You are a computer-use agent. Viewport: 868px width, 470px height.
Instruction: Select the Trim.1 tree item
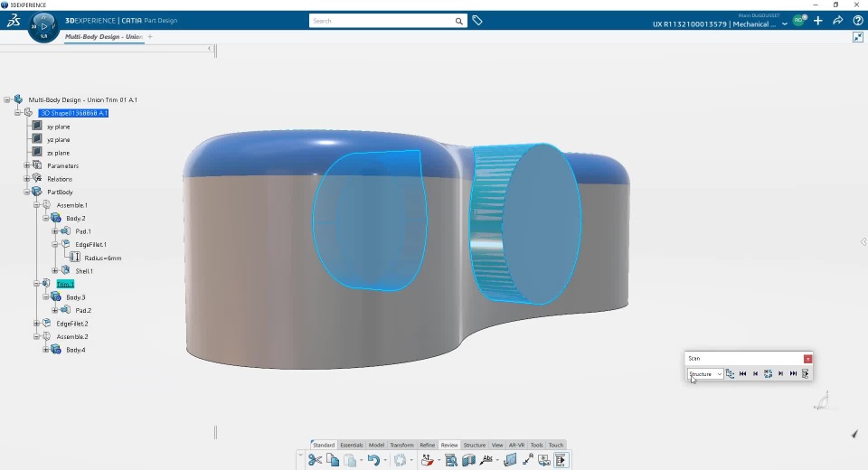(65, 284)
